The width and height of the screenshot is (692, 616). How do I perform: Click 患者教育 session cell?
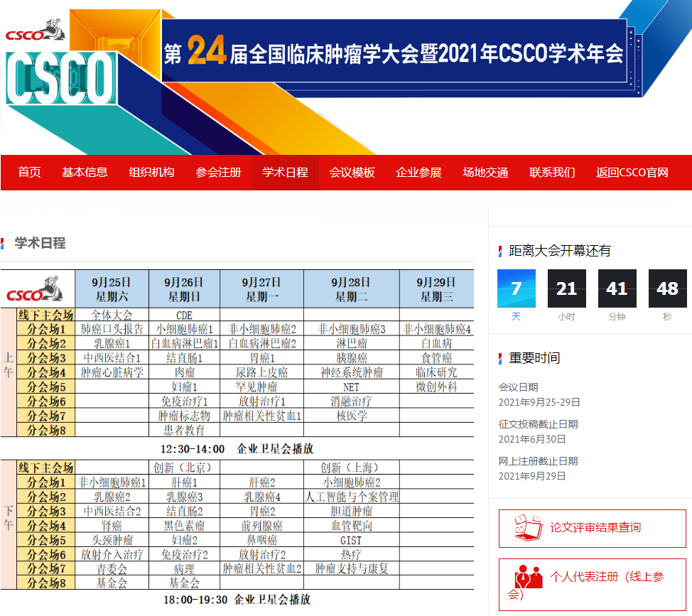(184, 431)
